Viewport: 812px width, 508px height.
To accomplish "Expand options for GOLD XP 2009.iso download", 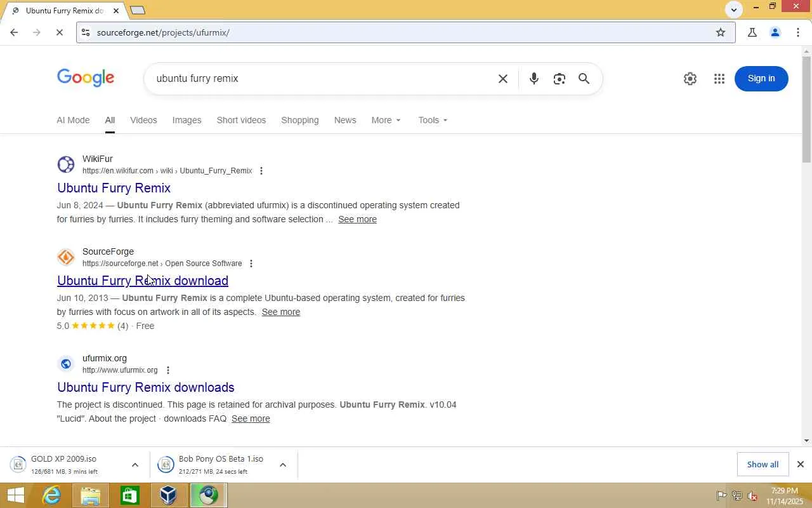I will coord(135,465).
